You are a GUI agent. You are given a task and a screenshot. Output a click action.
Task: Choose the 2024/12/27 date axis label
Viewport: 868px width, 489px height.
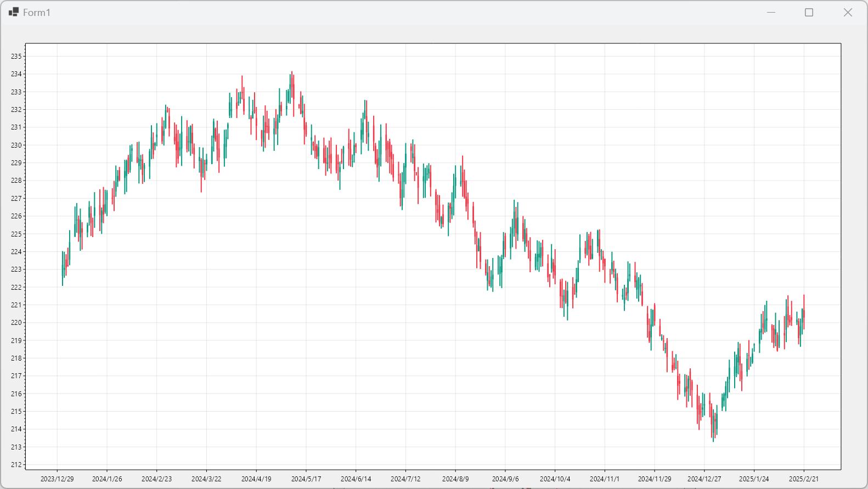click(x=704, y=479)
